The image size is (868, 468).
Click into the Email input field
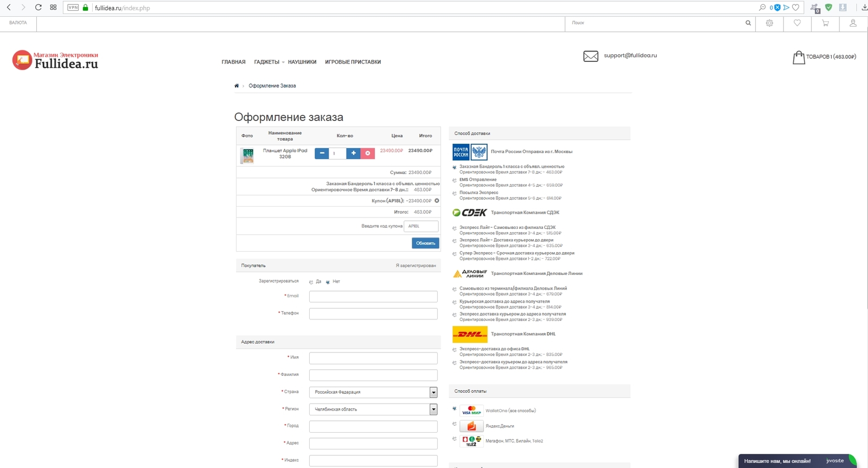coord(373,297)
